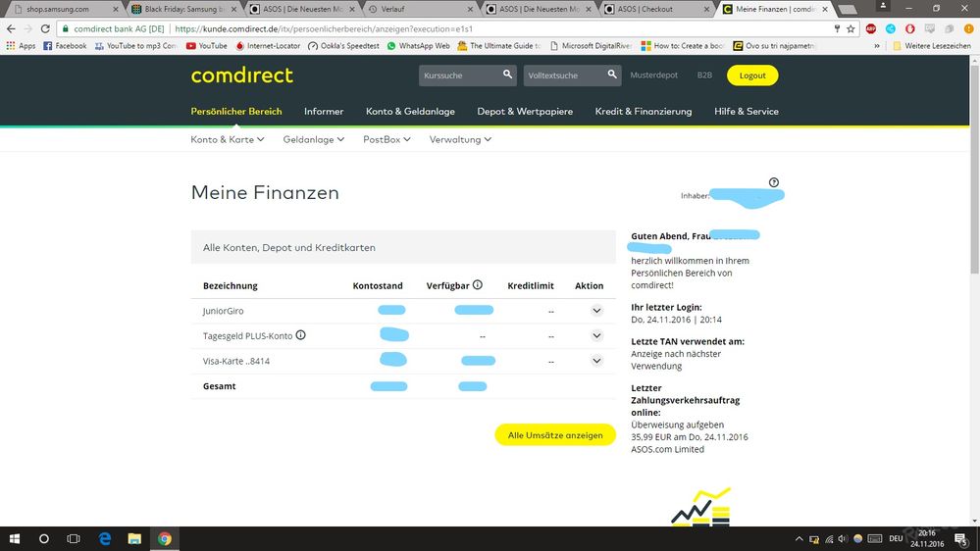This screenshot has height=551, width=980.
Task: Open File Explorer from the taskbar
Action: pos(134,538)
